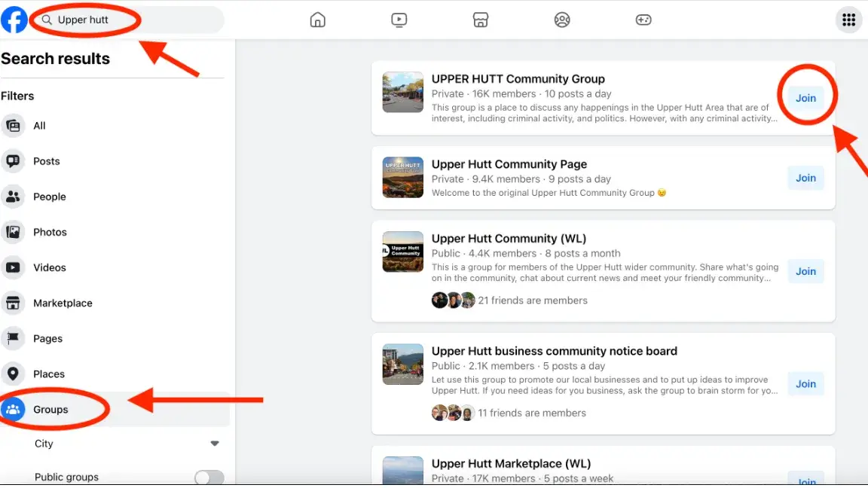This screenshot has height=488, width=868.
Task: Click Upper Hutt Community (WL) thumbnail
Action: (403, 252)
